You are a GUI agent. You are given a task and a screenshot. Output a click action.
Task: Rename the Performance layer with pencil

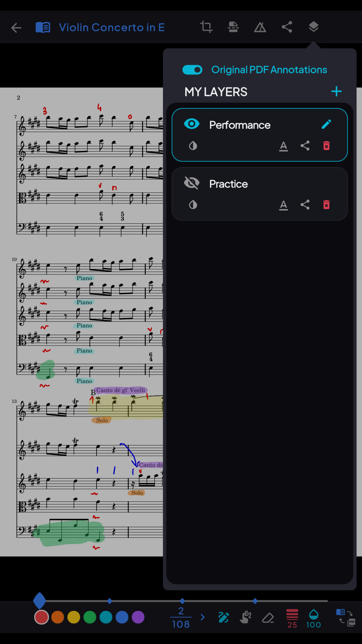[326, 124]
